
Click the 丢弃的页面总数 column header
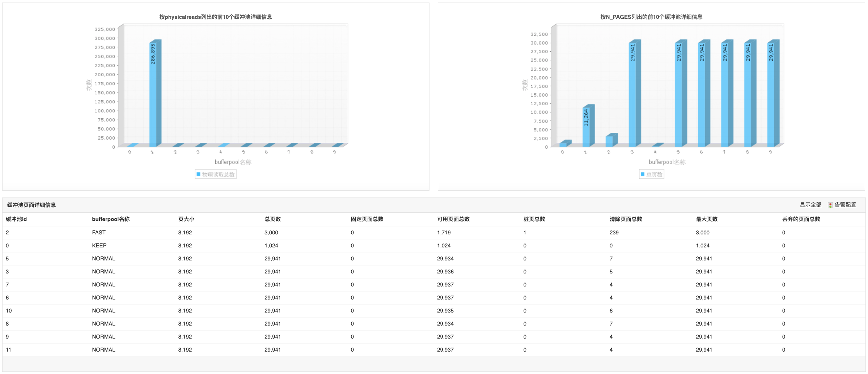point(801,219)
